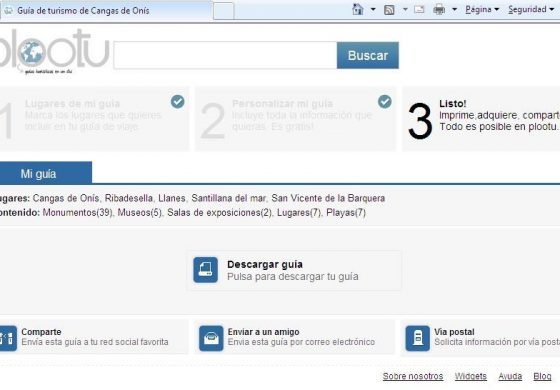
Task: Open the Print options dropdown arrow
Action: tap(454, 10)
